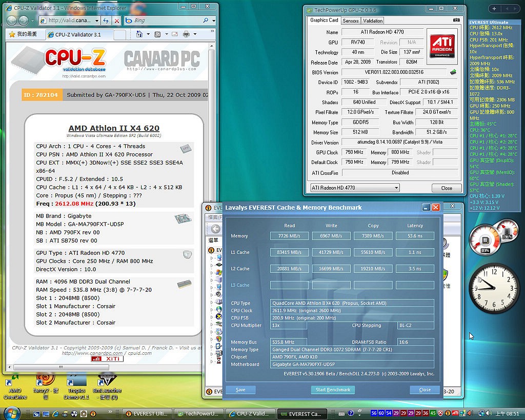Viewport: 525px width, 420px height.
Task: Switch to CPU-Z Valid... taskbar button
Action: click(x=250, y=414)
